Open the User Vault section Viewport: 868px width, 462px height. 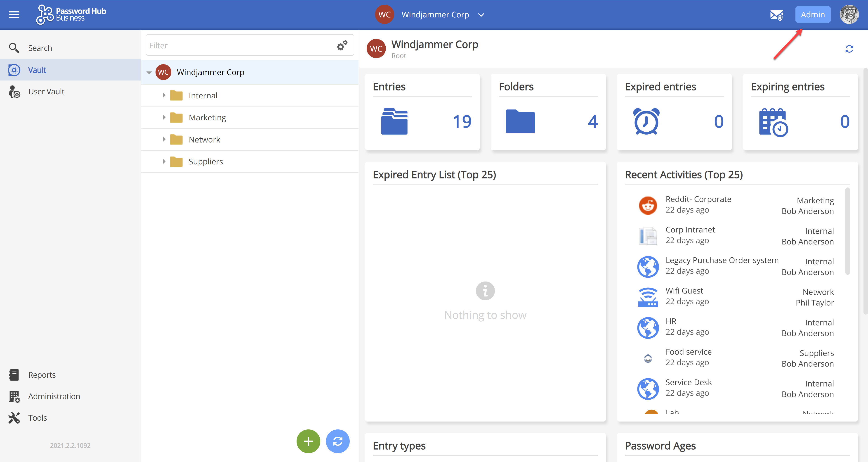(46, 91)
